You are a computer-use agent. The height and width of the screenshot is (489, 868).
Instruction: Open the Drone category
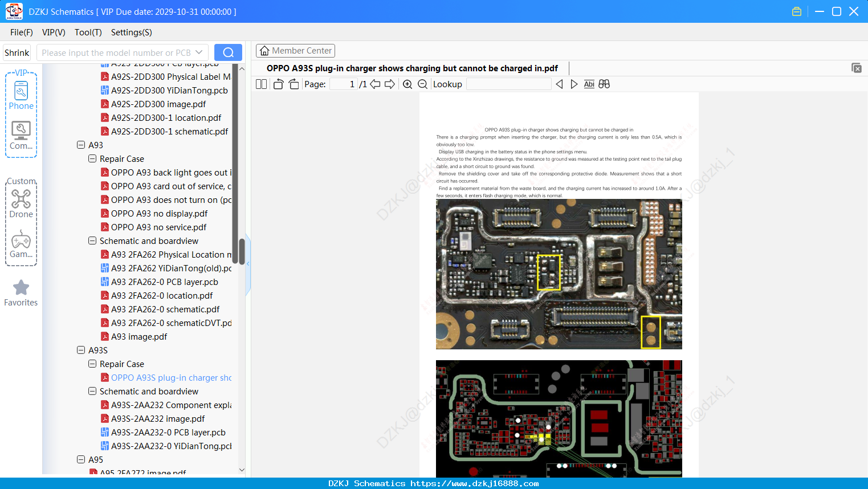[21, 203]
